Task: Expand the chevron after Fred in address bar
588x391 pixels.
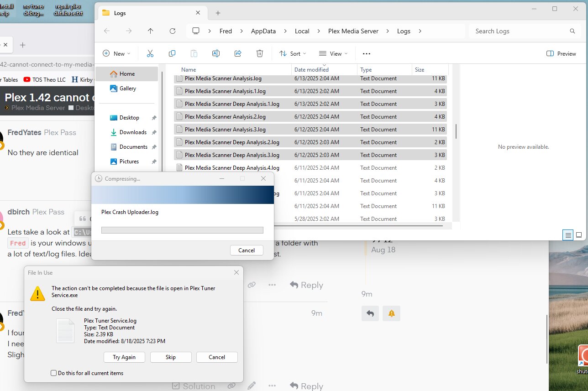Action: click(241, 31)
